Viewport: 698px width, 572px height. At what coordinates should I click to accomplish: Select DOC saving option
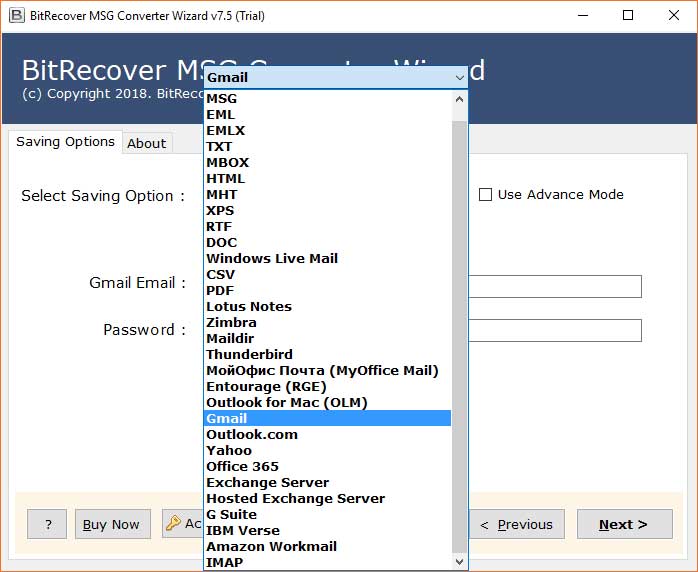point(328,243)
